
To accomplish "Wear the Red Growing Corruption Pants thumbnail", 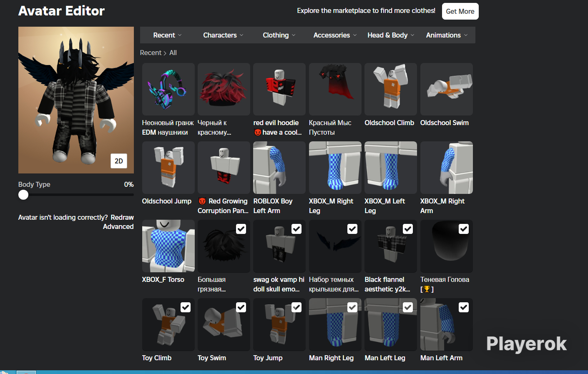I will coord(224,168).
